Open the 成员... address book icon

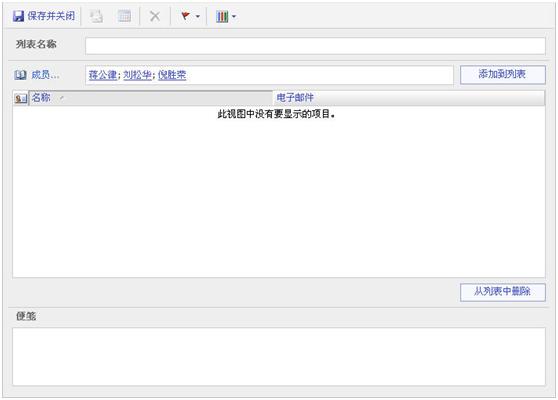pos(20,75)
